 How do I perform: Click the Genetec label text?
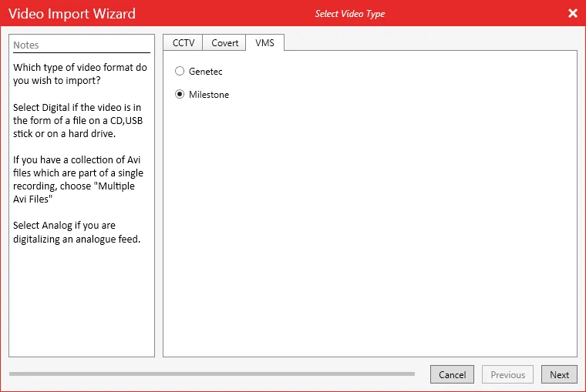(x=206, y=72)
